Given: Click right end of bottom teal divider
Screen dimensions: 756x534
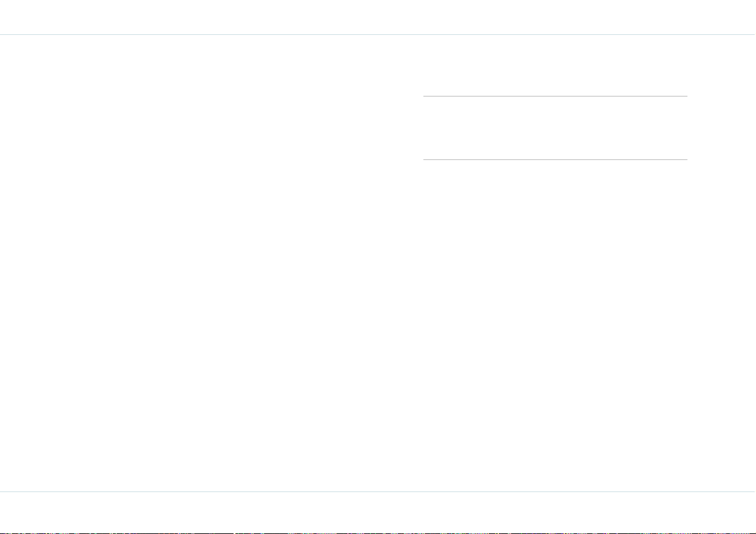Looking at the screenshot, I should coord(754,491).
